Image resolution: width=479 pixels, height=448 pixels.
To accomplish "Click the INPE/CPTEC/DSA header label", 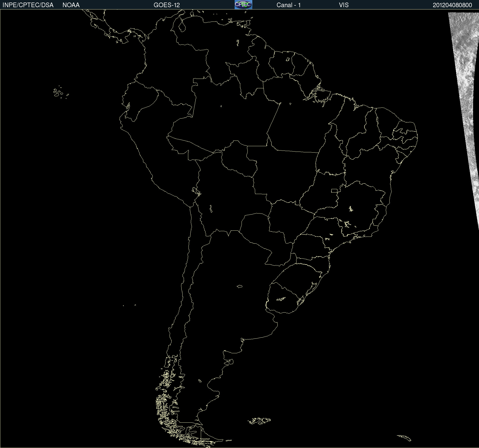I will [28, 5].
